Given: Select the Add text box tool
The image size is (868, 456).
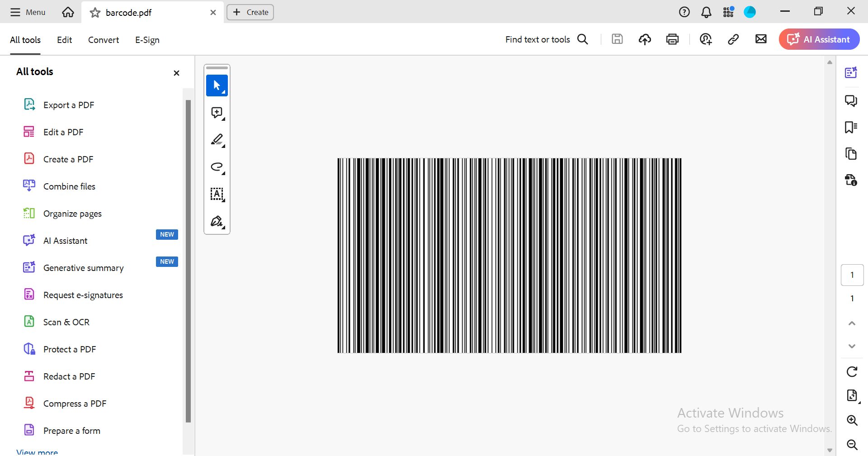Looking at the screenshot, I should pos(217,194).
